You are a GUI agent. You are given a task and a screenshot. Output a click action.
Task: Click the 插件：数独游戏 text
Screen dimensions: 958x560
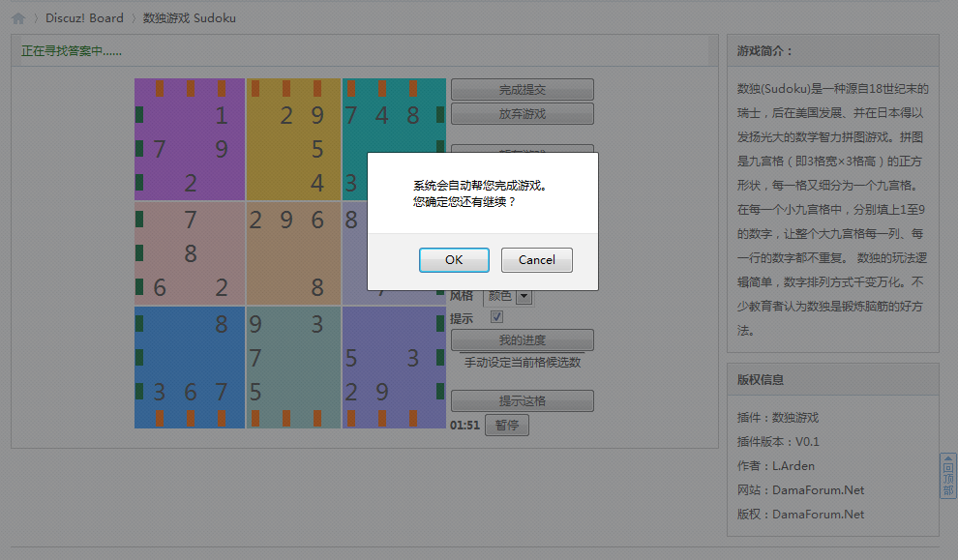[x=778, y=418]
